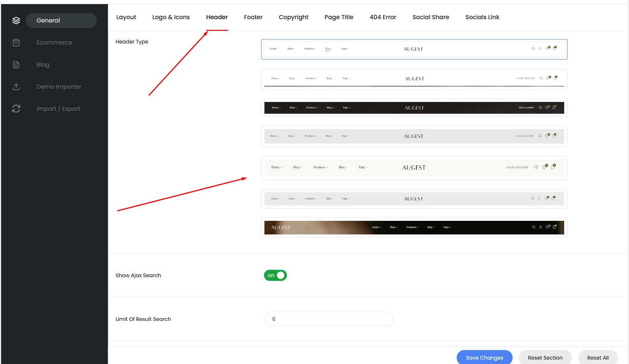Switch to the Footer tab
This screenshot has width=629, height=364.
(x=253, y=17)
